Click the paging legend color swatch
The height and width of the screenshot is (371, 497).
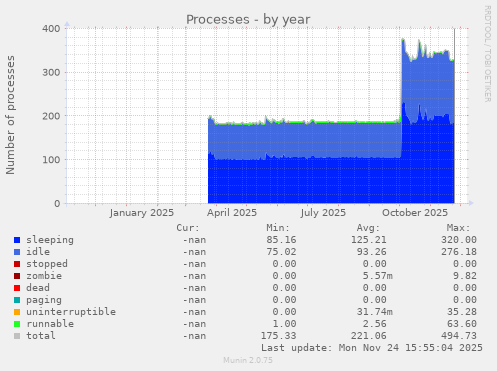point(17,300)
